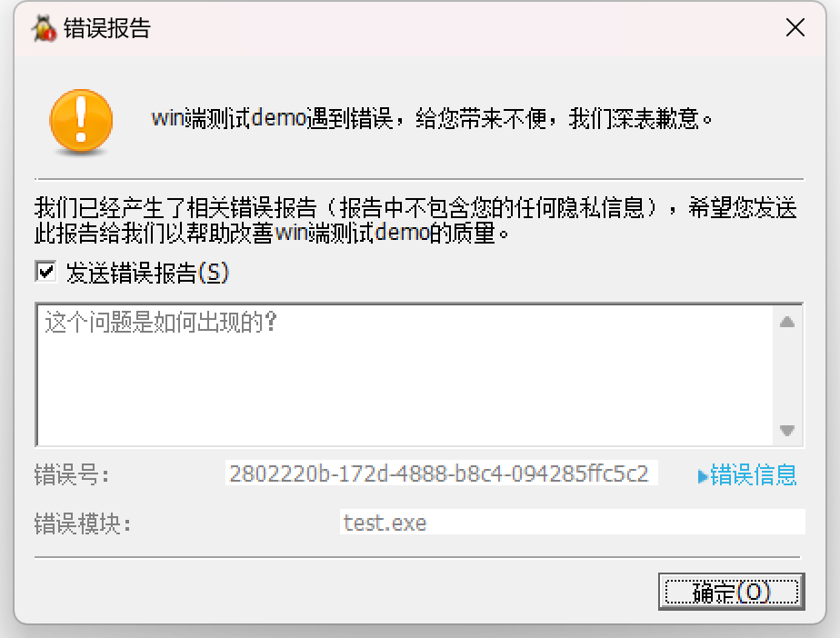Click the 错误号 label
The height and width of the screenshot is (638, 840).
pyautogui.click(x=72, y=474)
